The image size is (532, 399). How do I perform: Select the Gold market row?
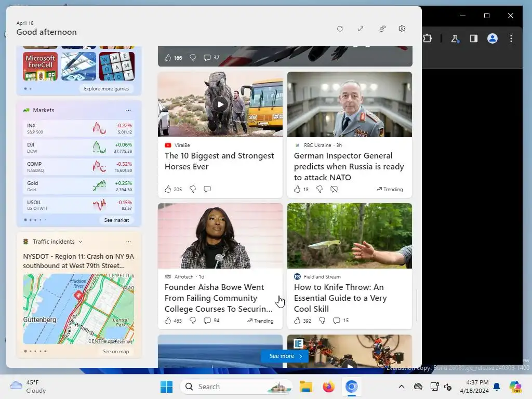79,186
